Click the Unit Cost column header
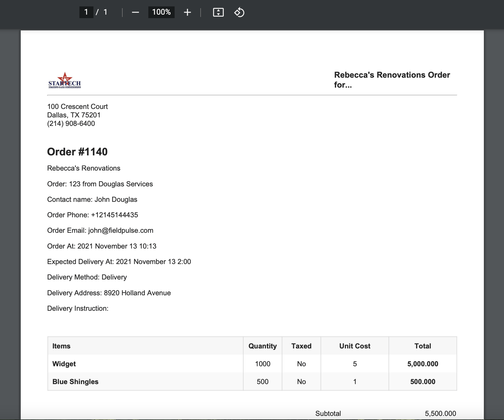Image resolution: width=504 pixels, height=420 pixels. pos(355,346)
